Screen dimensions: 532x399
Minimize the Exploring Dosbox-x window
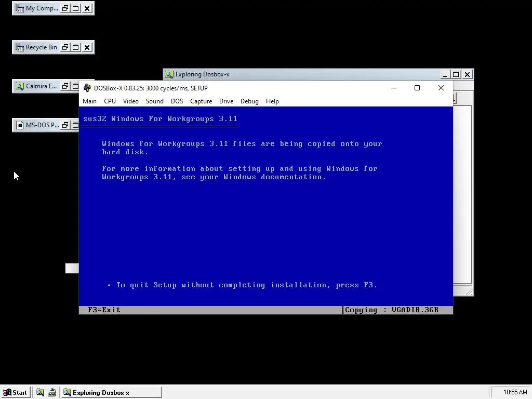[x=445, y=74]
